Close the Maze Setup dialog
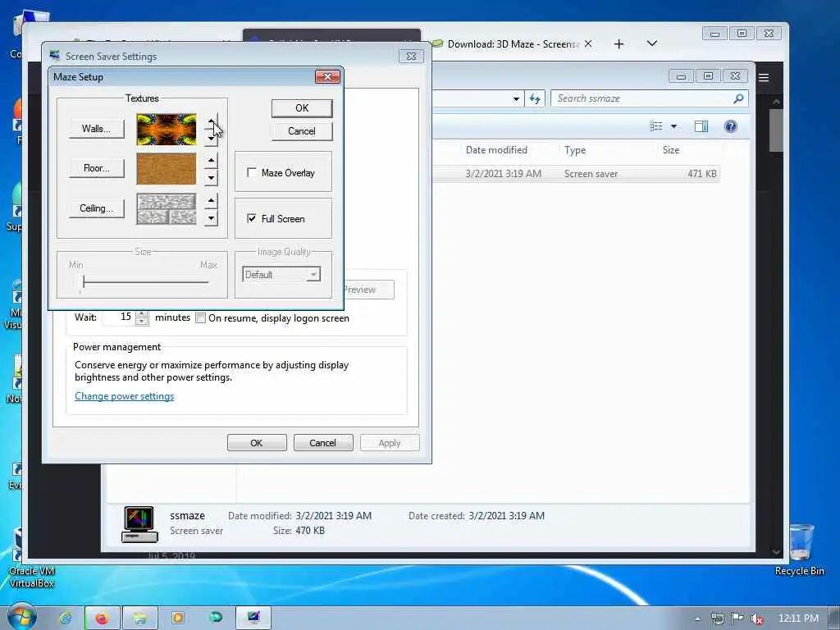This screenshot has width=840, height=630. coord(327,76)
